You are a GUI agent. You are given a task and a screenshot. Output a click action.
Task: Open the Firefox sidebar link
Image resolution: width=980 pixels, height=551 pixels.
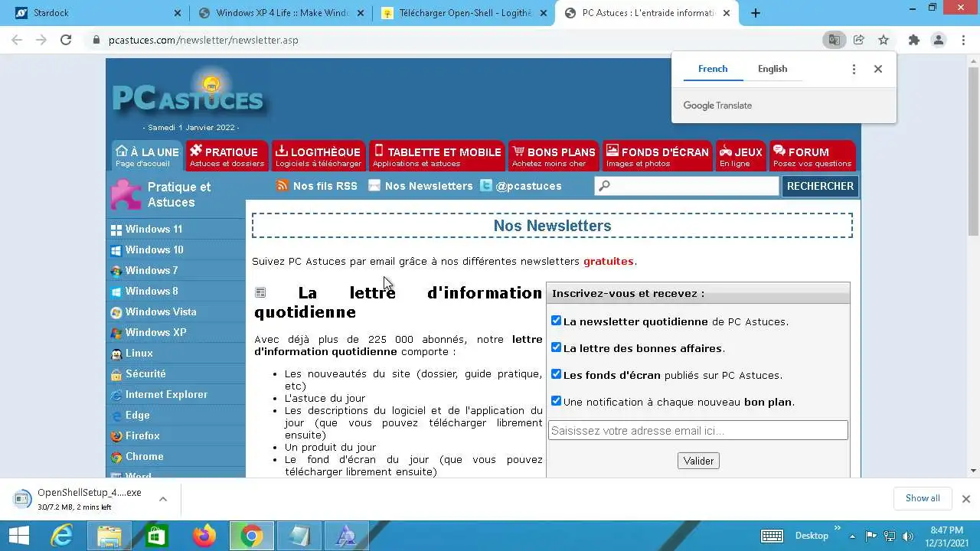click(142, 435)
